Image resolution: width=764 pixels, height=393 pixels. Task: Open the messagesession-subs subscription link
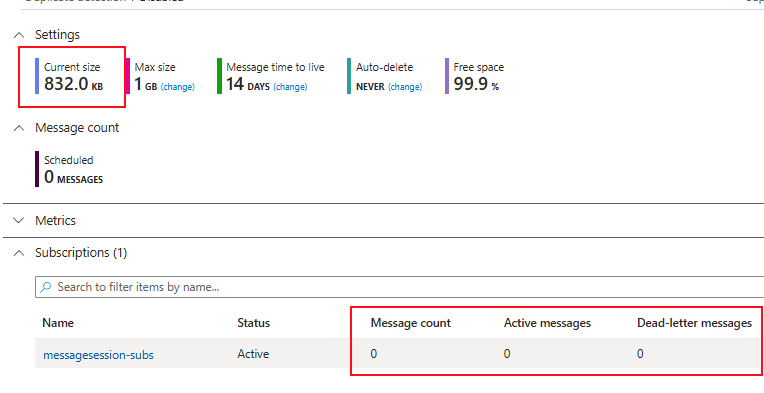pyautogui.click(x=98, y=355)
